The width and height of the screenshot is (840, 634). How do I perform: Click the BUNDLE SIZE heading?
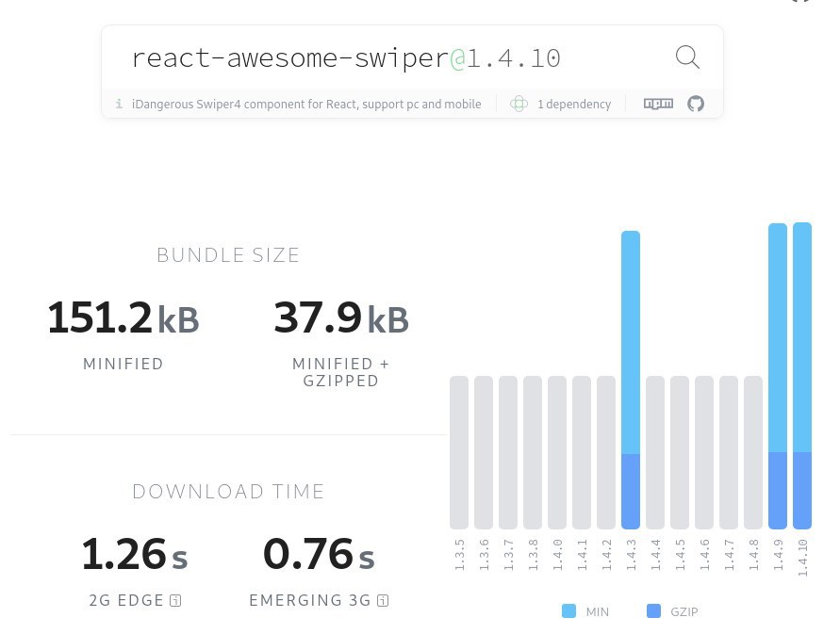click(x=228, y=255)
